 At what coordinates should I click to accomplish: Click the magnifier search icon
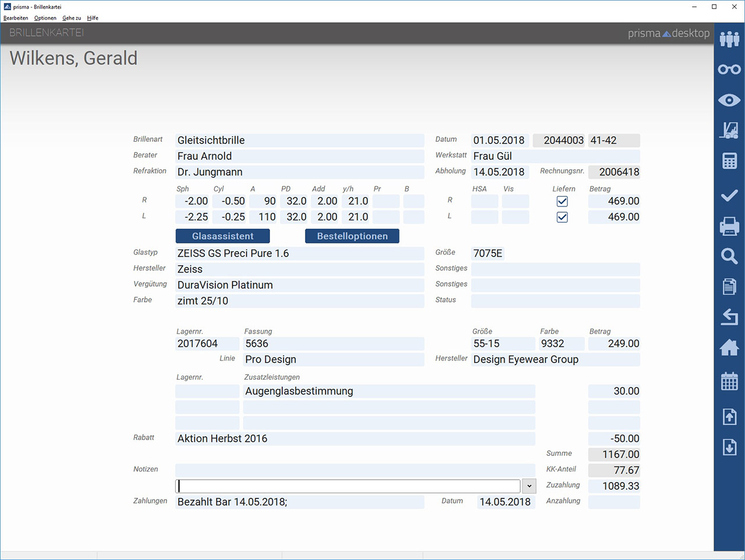click(x=729, y=256)
